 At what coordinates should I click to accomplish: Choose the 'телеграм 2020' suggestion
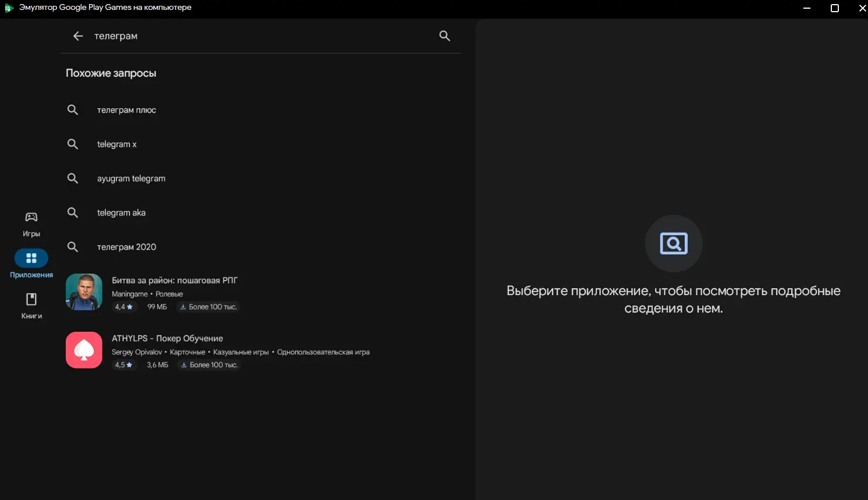click(x=126, y=247)
